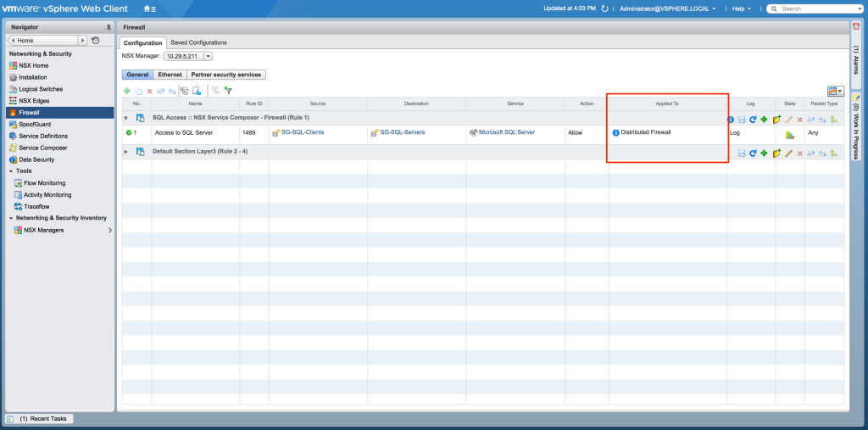Open the Microsoft SQL Server service link

coord(507,132)
